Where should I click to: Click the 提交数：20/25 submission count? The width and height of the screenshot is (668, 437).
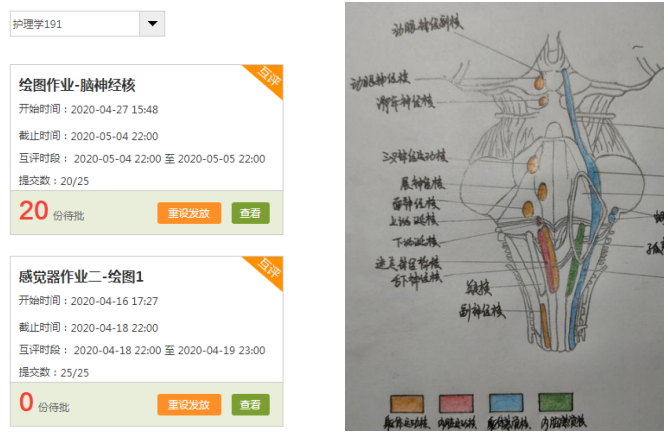(x=54, y=181)
